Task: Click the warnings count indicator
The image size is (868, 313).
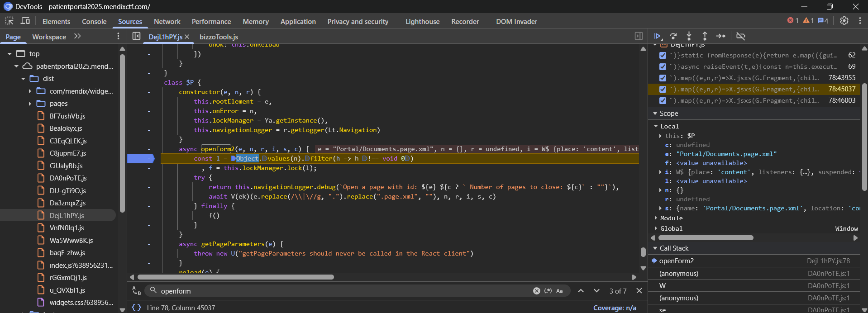Action: click(809, 21)
